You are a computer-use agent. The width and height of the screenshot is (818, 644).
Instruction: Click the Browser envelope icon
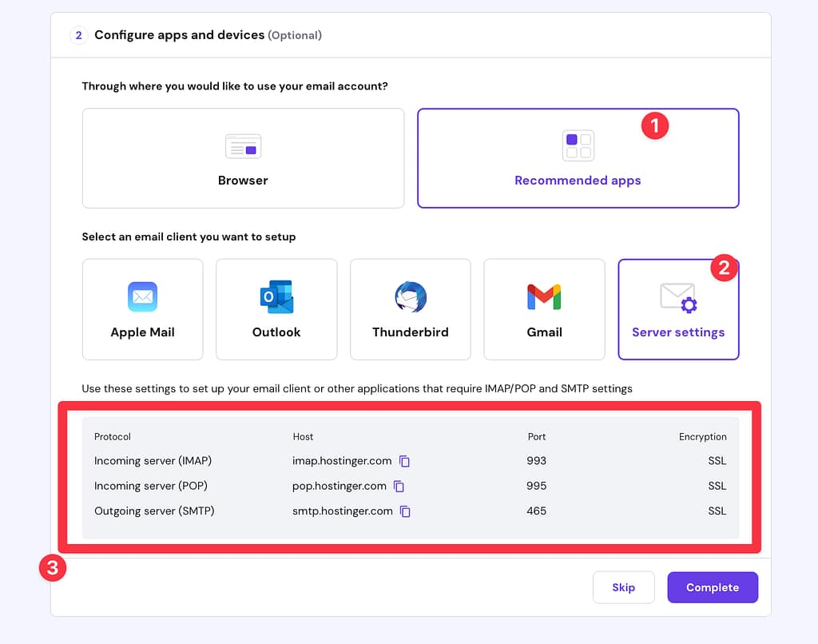[243, 146]
